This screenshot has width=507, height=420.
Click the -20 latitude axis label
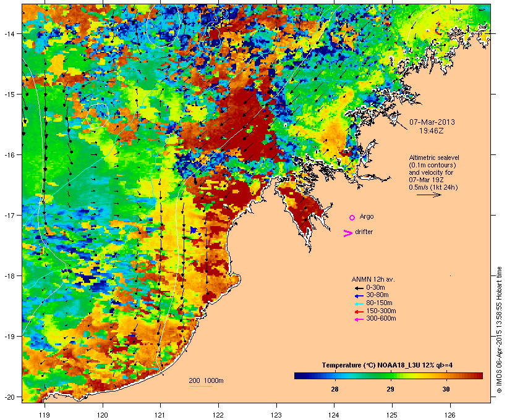[9, 397]
